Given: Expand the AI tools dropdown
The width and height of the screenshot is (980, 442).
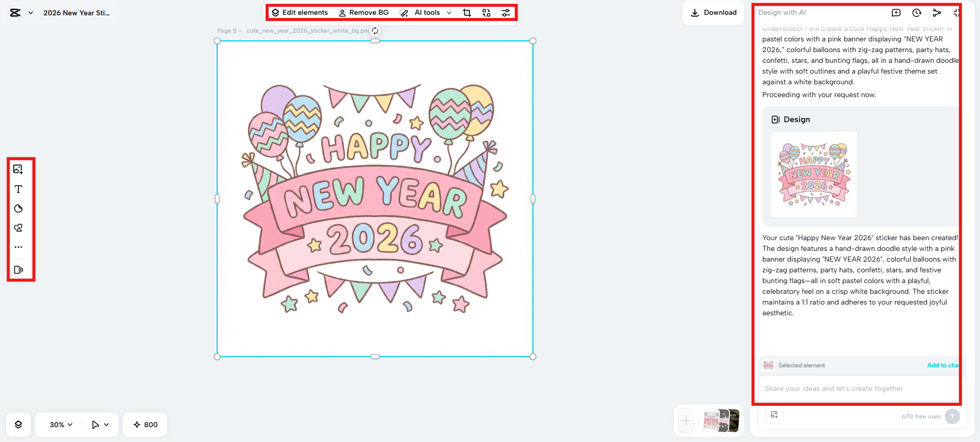Looking at the screenshot, I should (x=426, y=13).
